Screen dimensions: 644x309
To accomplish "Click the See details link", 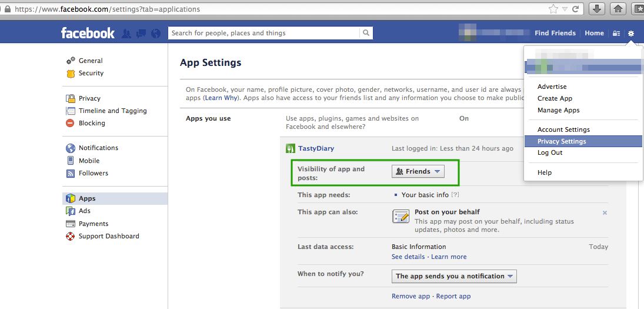I will point(408,257).
